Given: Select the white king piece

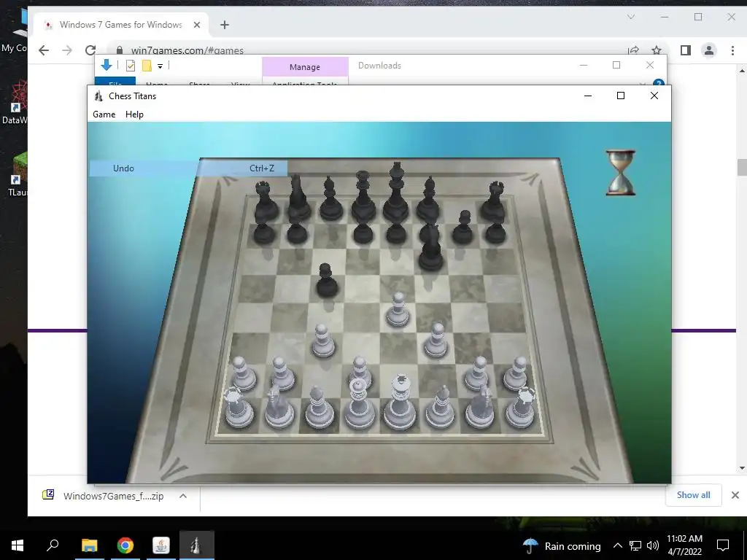Looking at the screenshot, I should [x=400, y=402].
